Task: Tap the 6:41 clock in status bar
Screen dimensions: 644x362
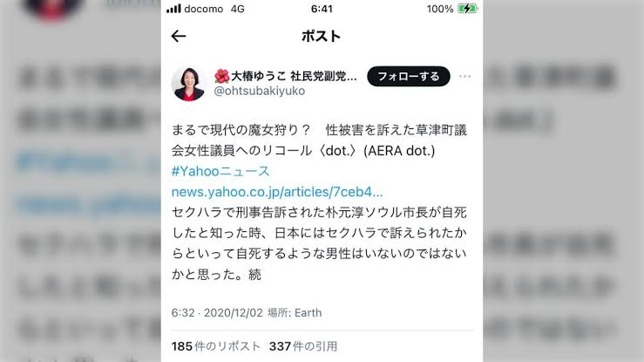Action: click(322, 9)
